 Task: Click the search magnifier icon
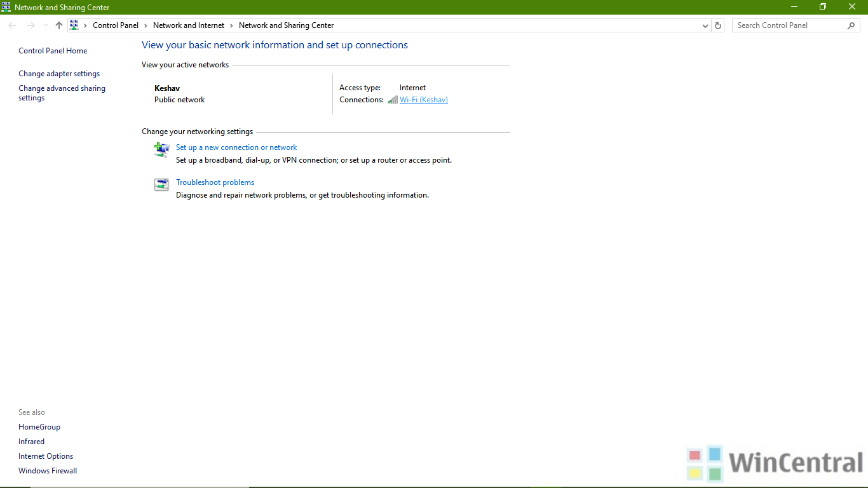(x=851, y=25)
